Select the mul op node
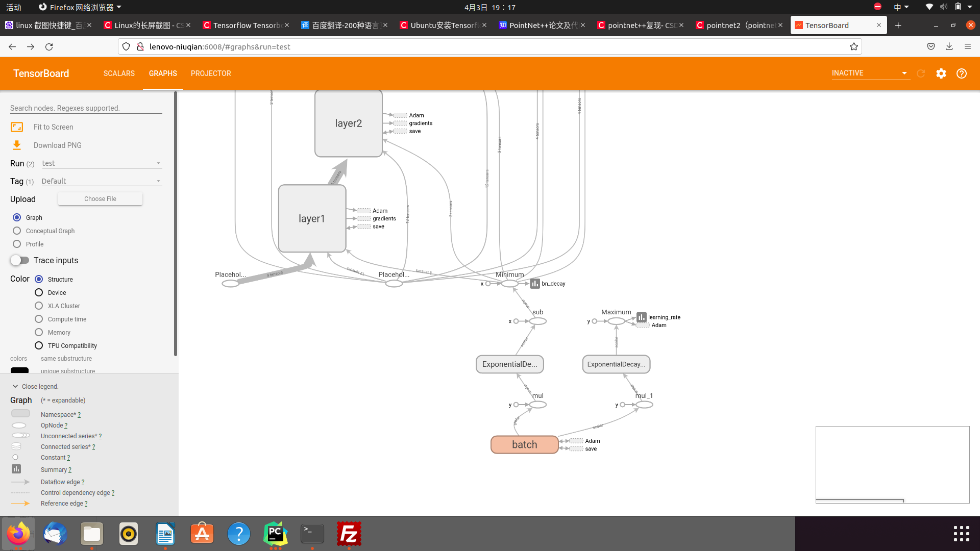 tap(538, 405)
